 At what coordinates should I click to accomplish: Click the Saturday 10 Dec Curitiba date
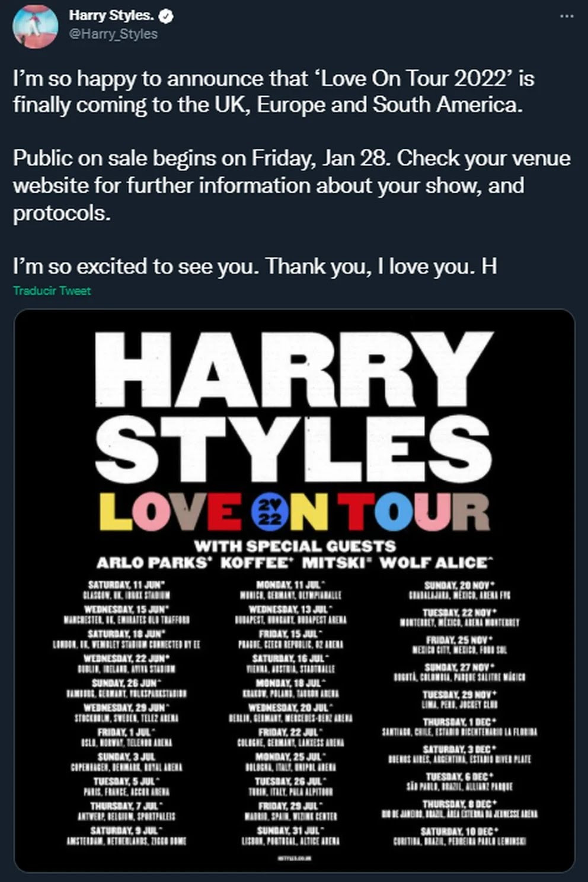click(460, 836)
